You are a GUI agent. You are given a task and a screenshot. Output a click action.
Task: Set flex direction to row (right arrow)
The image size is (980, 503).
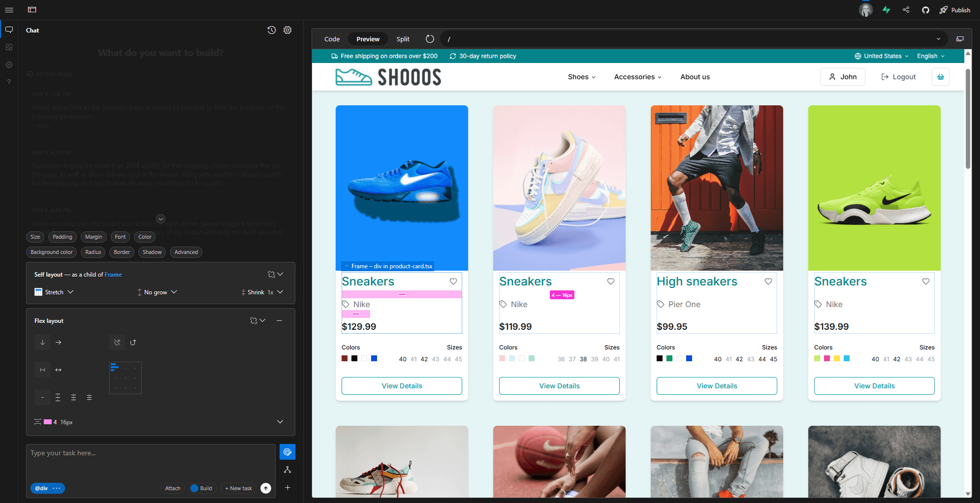[59, 342]
